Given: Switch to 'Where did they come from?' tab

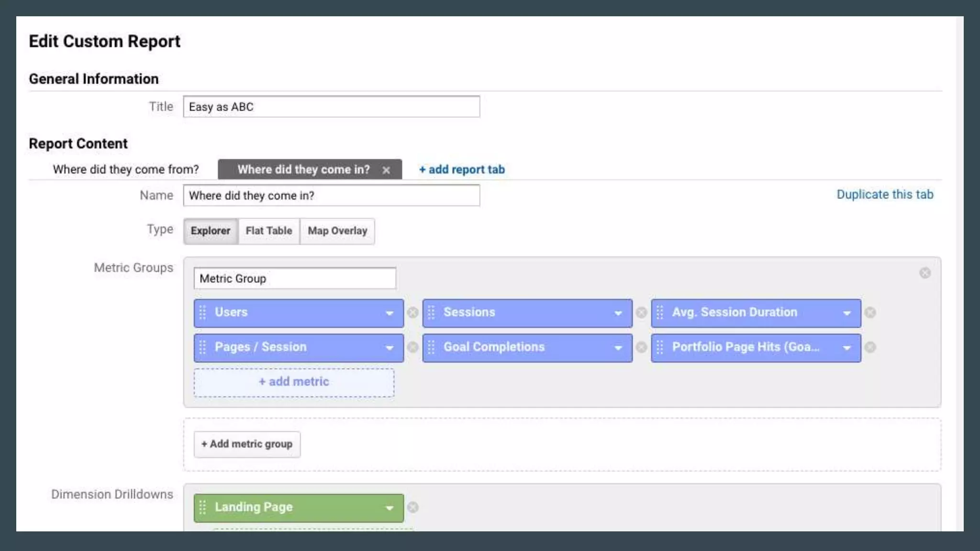Looking at the screenshot, I should pos(126,169).
